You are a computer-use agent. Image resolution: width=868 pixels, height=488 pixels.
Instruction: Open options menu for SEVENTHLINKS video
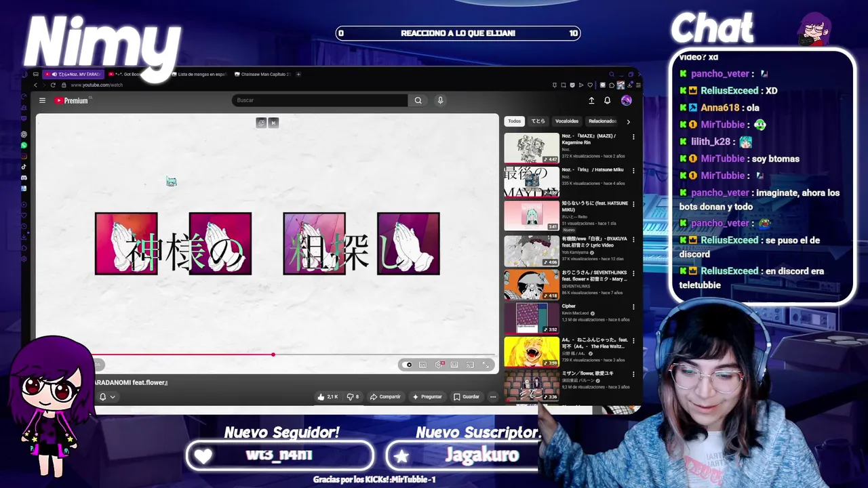point(633,273)
